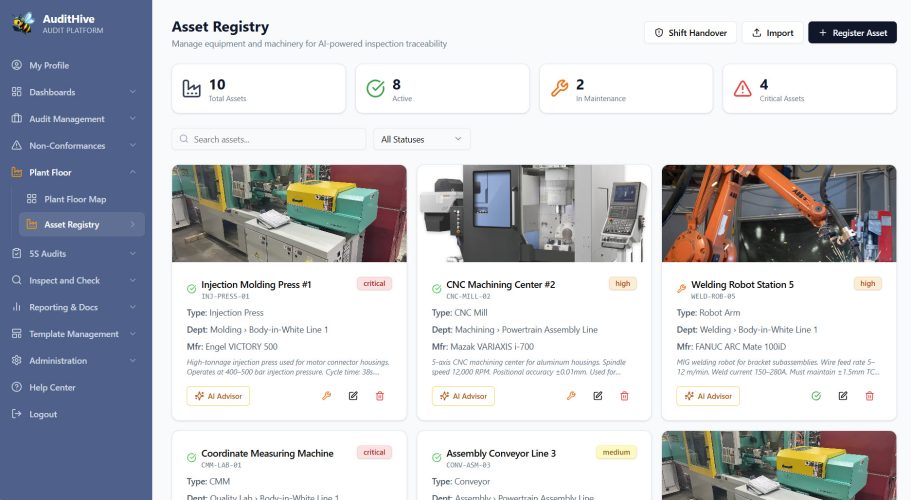Click the Audit Management icon
The width and height of the screenshot is (911, 500).
pyautogui.click(x=17, y=118)
